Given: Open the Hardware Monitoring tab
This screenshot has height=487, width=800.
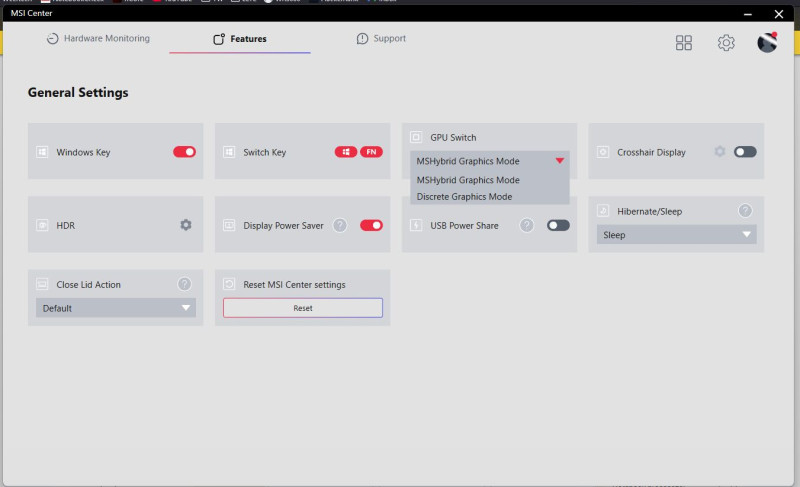Looking at the screenshot, I should [98, 38].
